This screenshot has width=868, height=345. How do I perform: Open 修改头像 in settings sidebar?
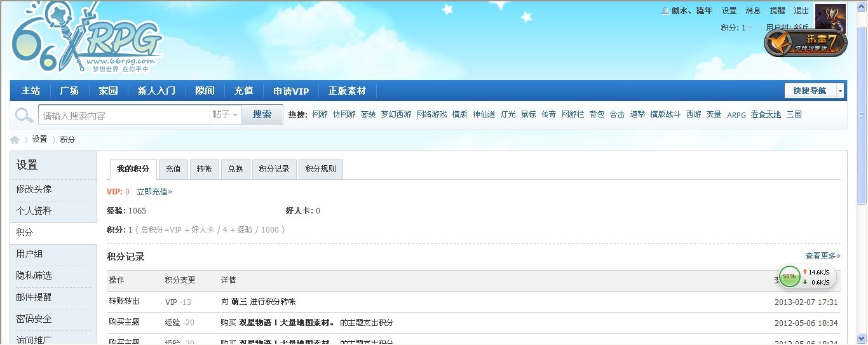(x=34, y=189)
